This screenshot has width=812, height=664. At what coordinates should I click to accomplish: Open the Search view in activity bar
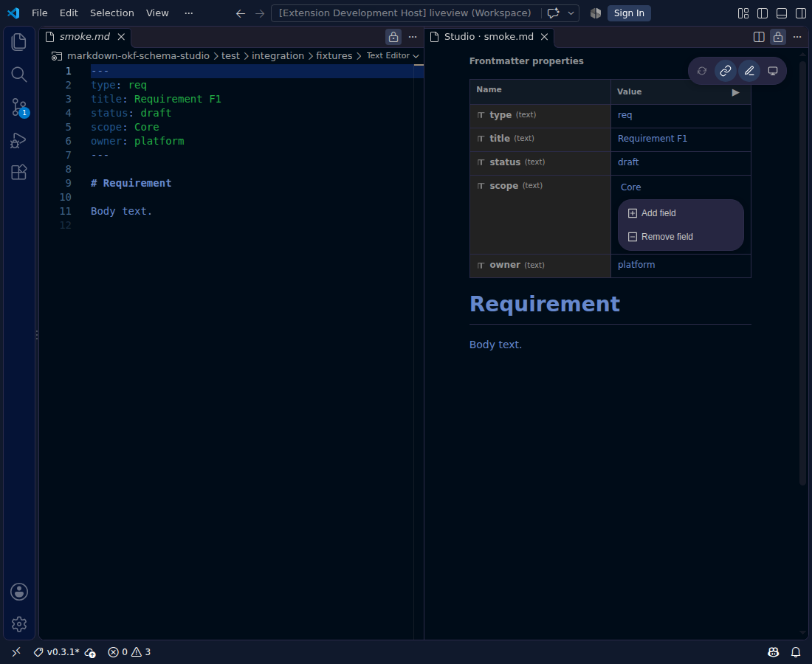tap(18, 75)
